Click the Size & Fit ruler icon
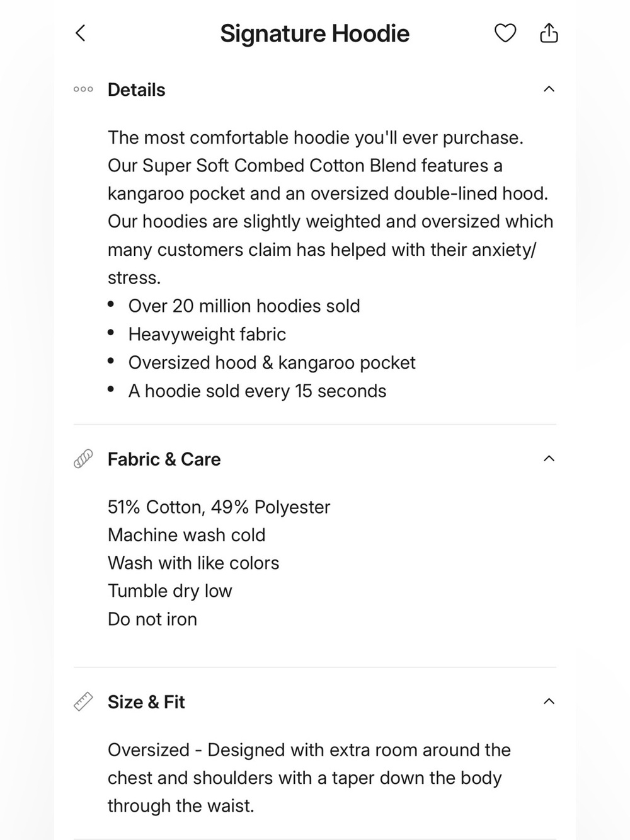This screenshot has height=840, width=630. pos(83,701)
